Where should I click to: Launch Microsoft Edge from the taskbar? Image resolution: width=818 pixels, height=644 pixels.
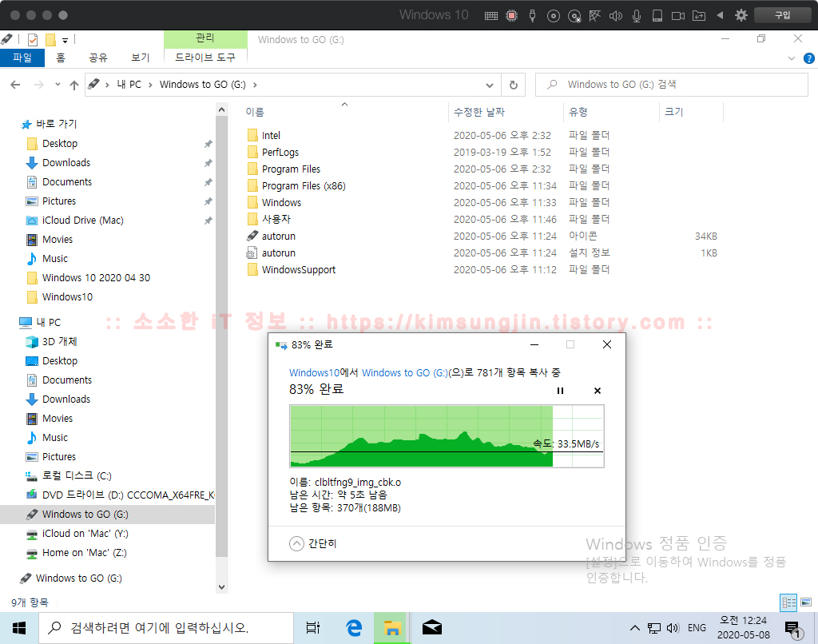point(354,628)
